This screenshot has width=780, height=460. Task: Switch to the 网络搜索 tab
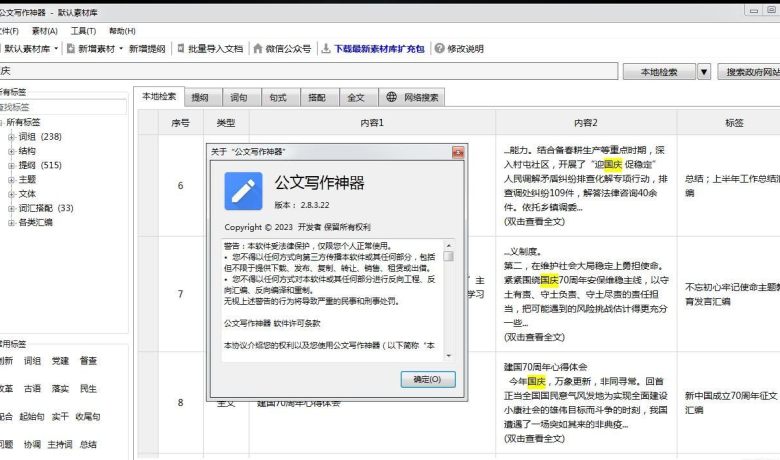click(412, 97)
